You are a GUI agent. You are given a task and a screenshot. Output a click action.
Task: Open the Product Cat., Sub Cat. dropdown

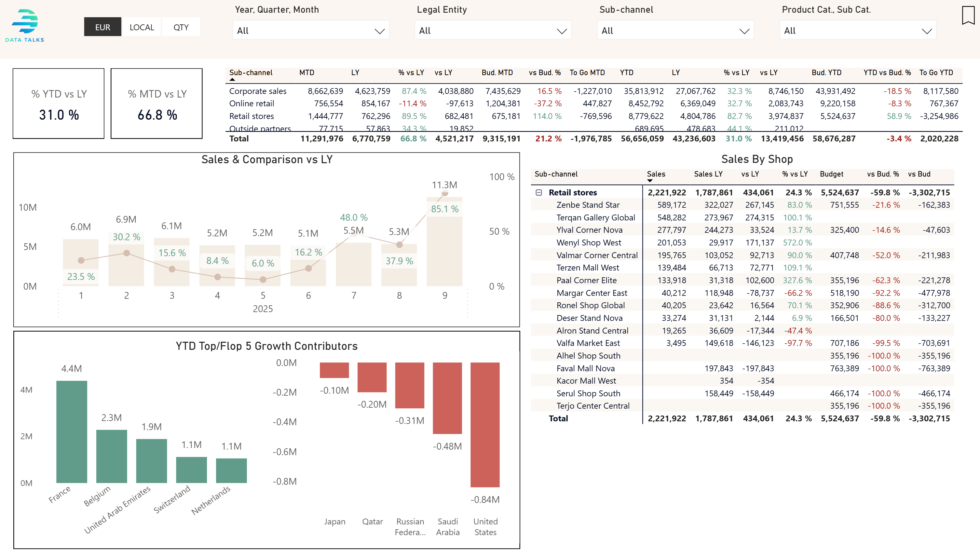858,31
